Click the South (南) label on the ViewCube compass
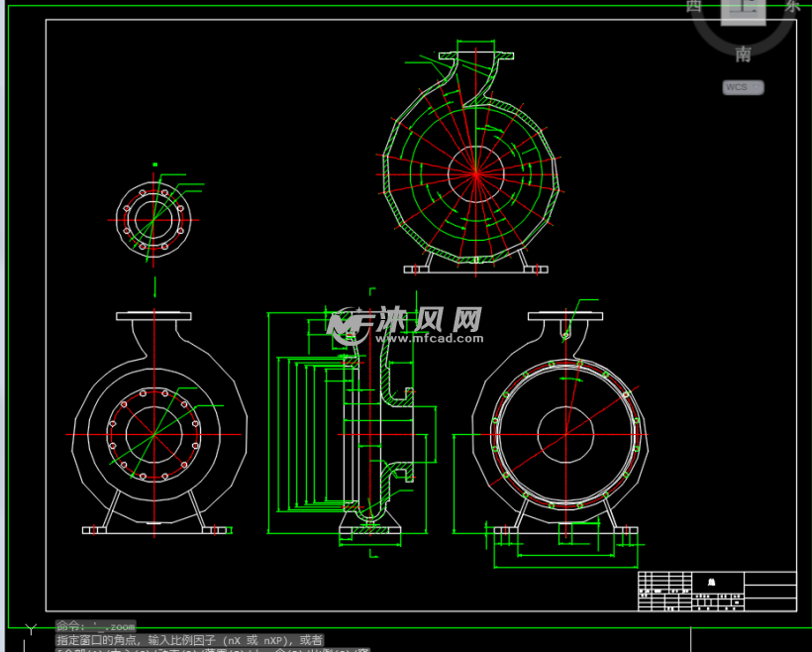 pyautogui.click(x=743, y=54)
